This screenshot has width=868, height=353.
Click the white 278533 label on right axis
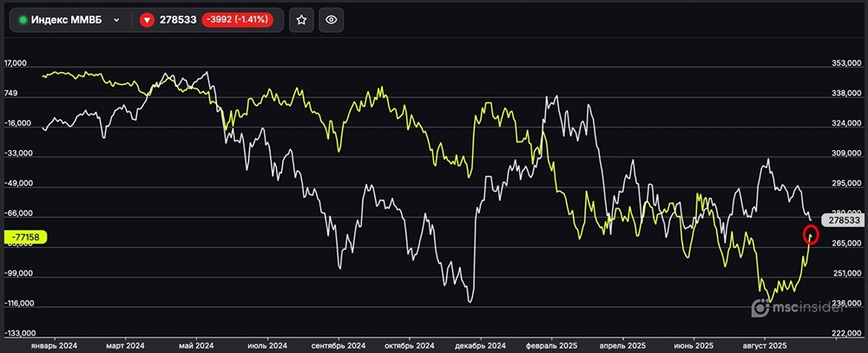[845, 220]
